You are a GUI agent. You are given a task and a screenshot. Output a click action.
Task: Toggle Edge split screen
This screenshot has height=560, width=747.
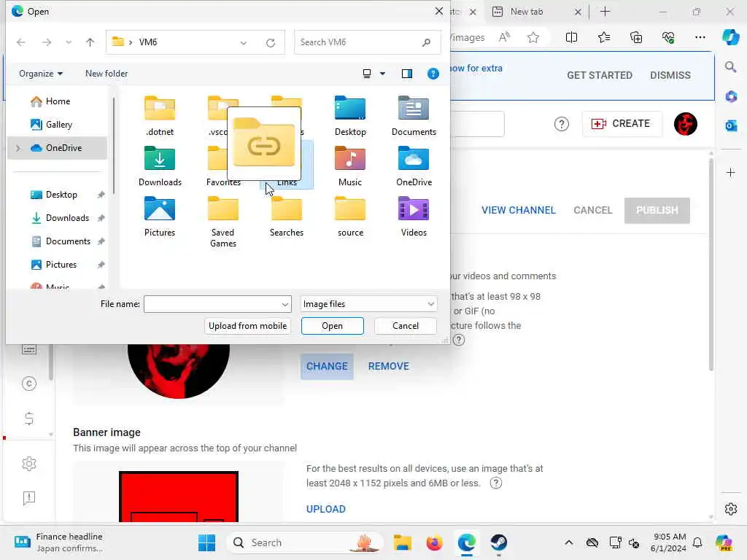571,38
